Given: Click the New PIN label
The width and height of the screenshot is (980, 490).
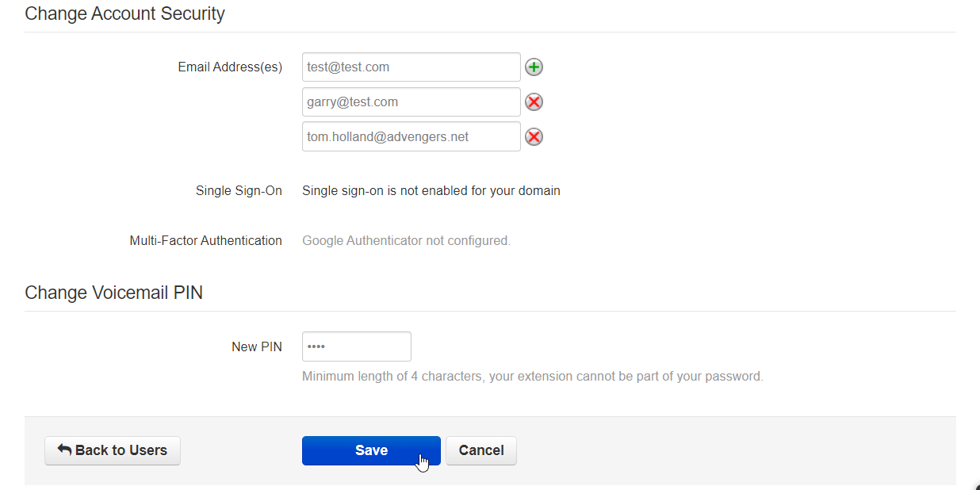Looking at the screenshot, I should tap(256, 346).
